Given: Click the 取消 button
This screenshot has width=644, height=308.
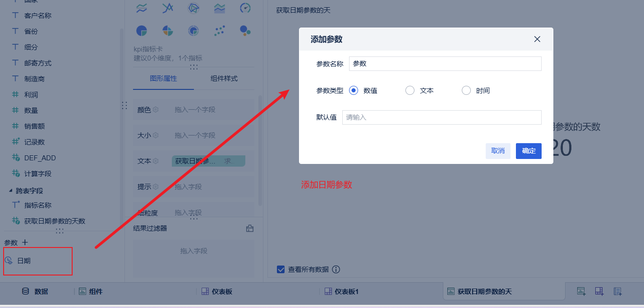Looking at the screenshot, I should click(x=498, y=151).
